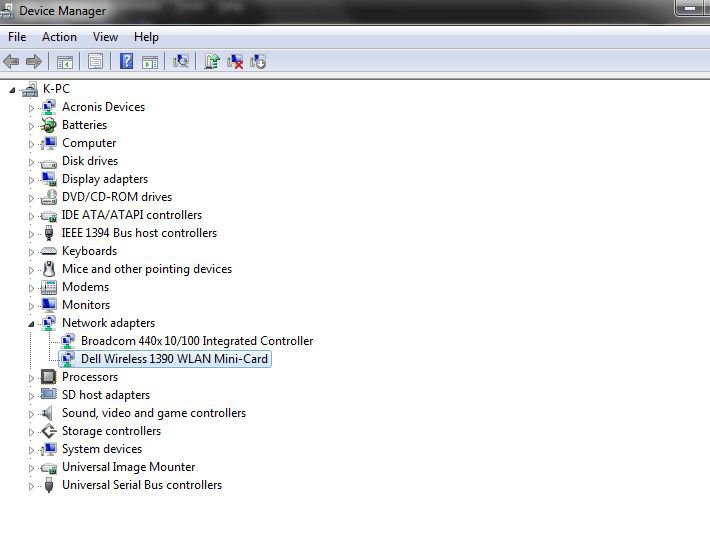
Task: Select the Computer label
Action: click(89, 143)
